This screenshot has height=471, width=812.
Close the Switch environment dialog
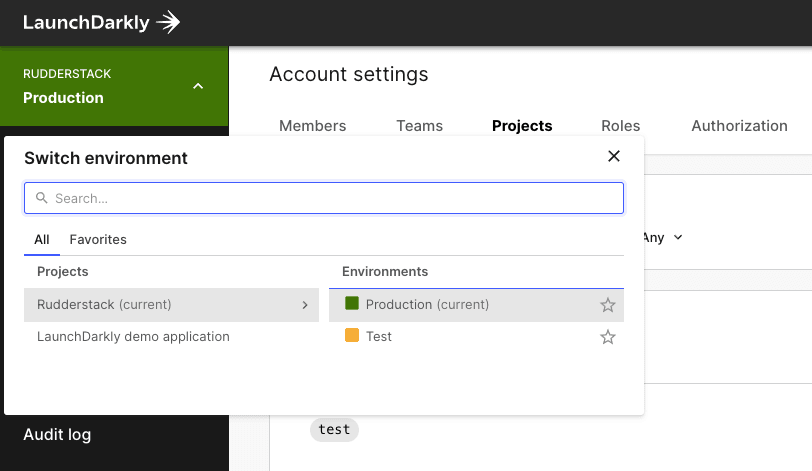[614, 156]
